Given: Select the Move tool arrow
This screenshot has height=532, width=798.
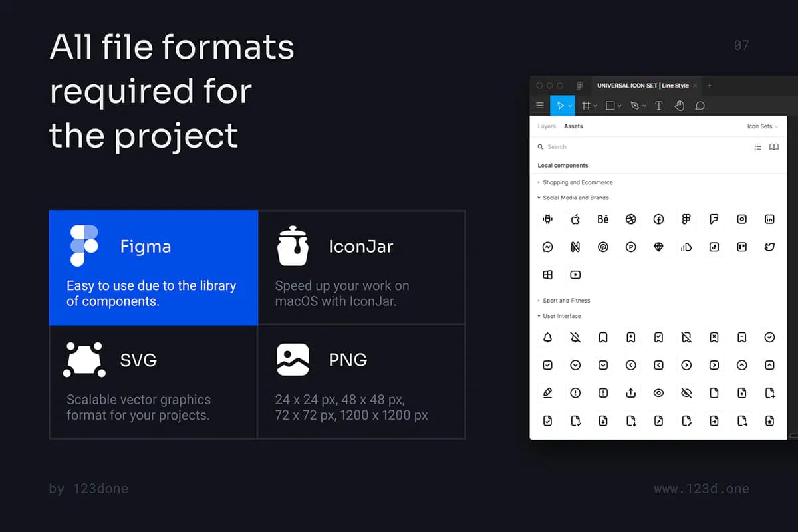Looking at the screenshot, I should (561, 106).
